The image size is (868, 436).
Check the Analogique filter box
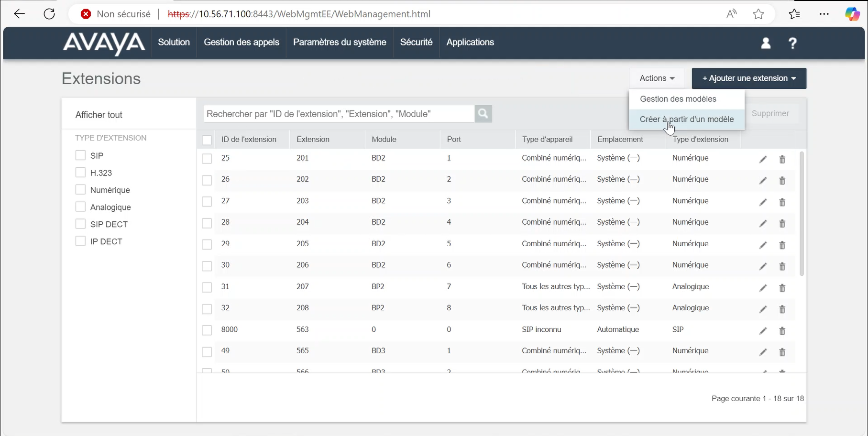tap(80, 207)
